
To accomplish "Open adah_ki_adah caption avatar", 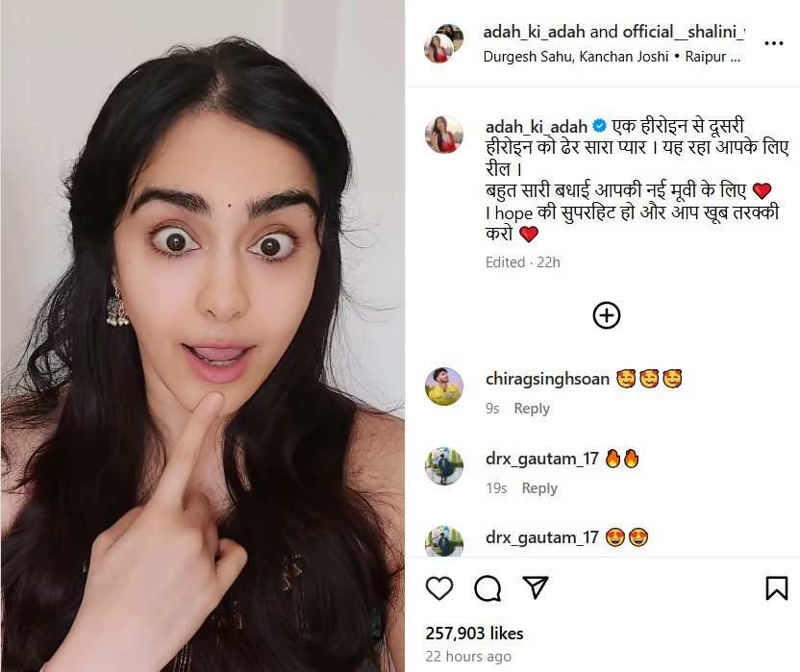I will [444, 135].
